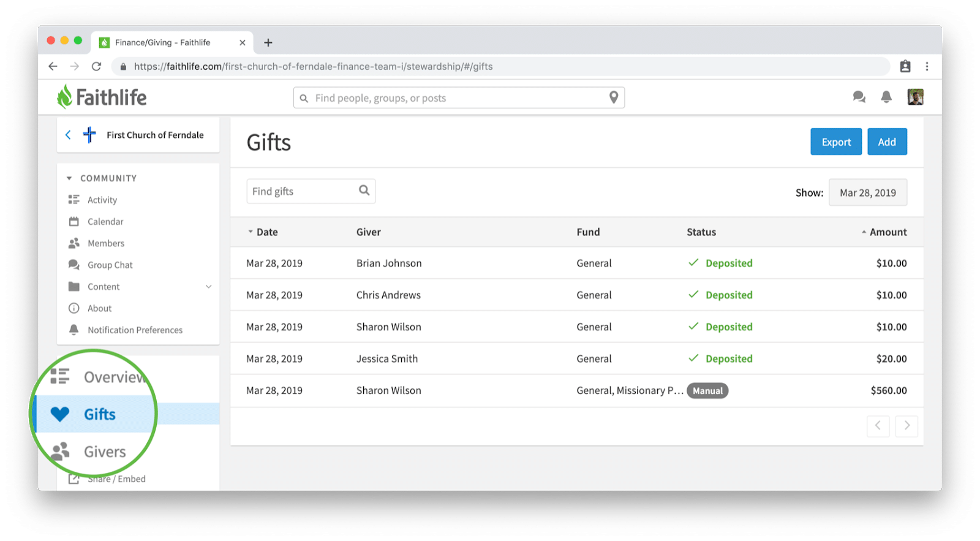
Task: Open About in the sidebar
Action: tap(100, 308)
